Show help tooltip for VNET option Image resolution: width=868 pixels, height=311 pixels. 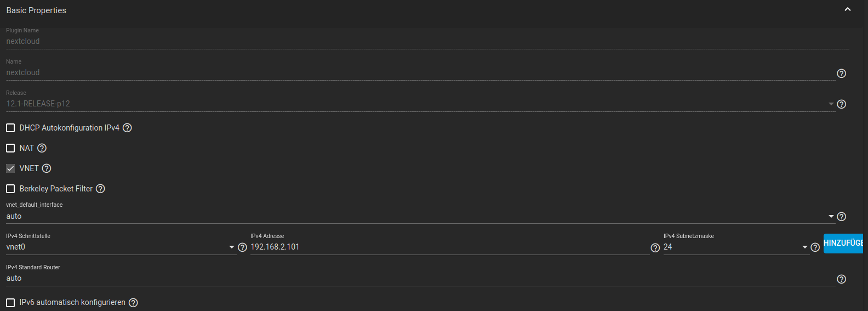47,168
